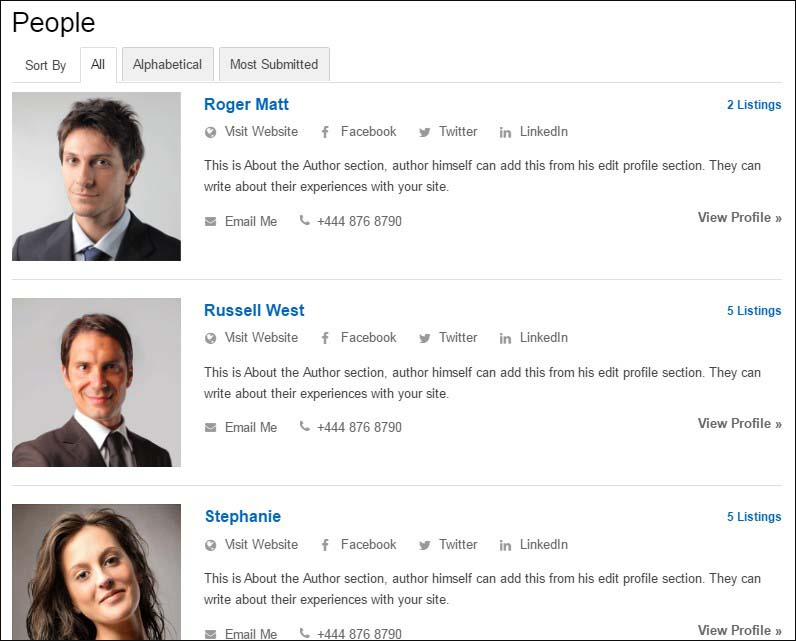
Task: Click phone icon under Stephanie
Action: coord(304,633)
